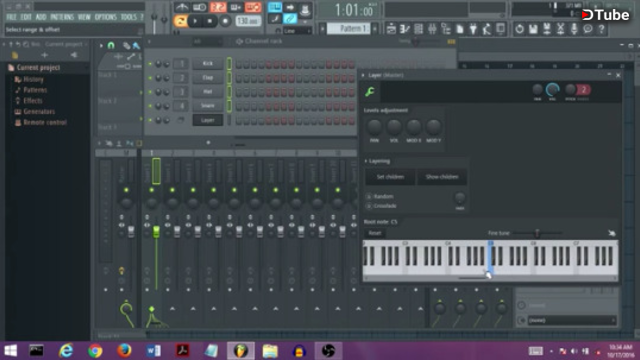Toggle wait for input before recording

[200, 7]
